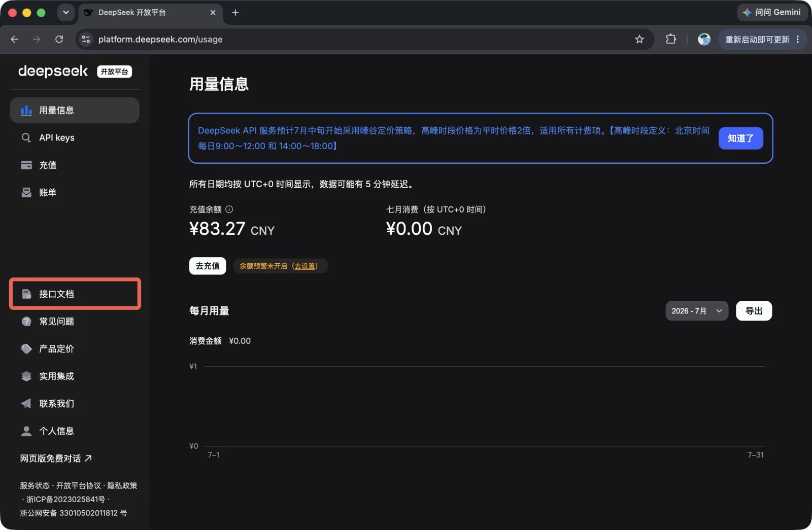Viewport: 812px width, 530px height.
Task: Open 网页版免费对话 external link
Action: pos(56,458)
